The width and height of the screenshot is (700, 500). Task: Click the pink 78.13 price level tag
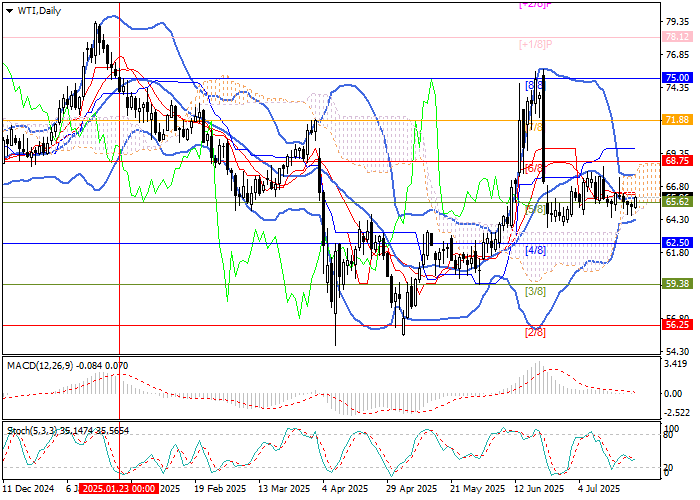tap(677, 36)
